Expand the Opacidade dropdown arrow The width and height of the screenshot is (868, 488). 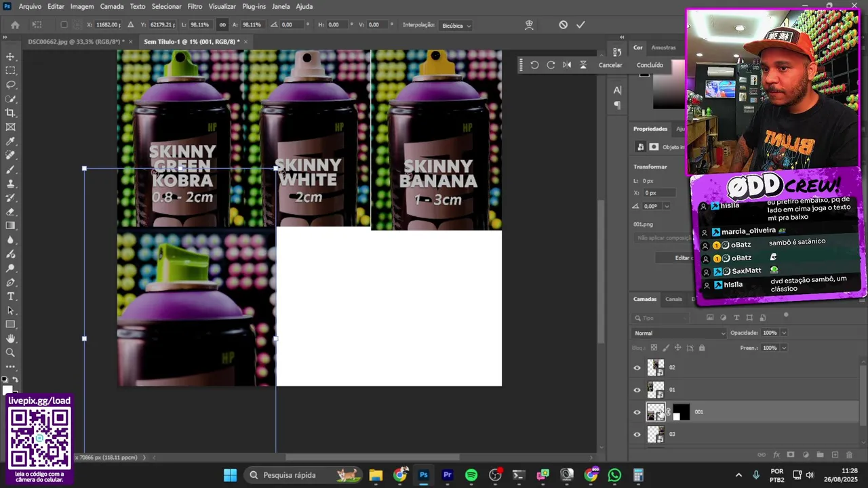point(784,333)
